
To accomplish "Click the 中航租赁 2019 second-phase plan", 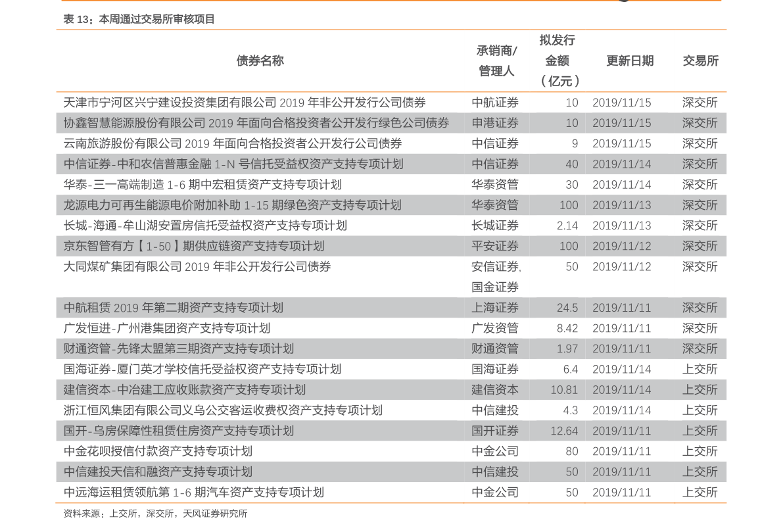I will (x=174, y=308).
